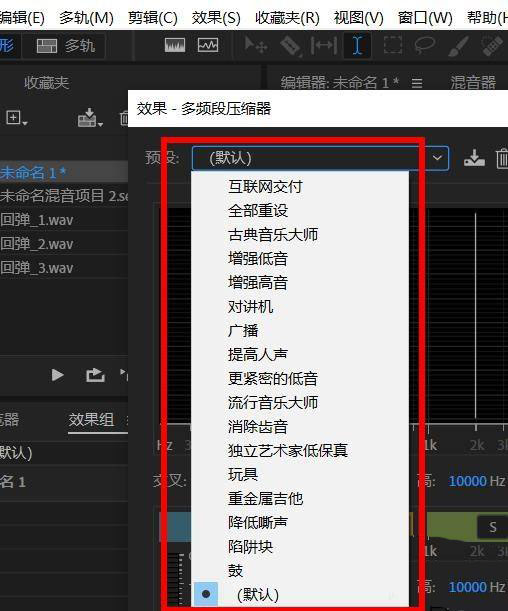Open editor panel menu icon
This screenshot has width=508, height=611.
417,83
